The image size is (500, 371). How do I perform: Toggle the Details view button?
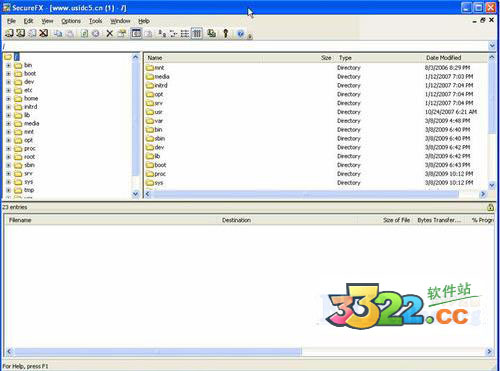click(x=197, y=33)
